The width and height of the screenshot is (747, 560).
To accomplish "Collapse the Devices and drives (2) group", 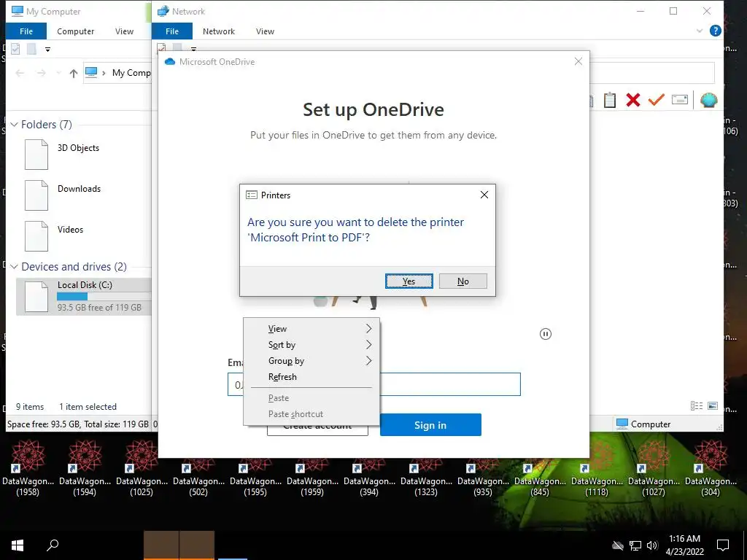I will (x=14, y=267).
